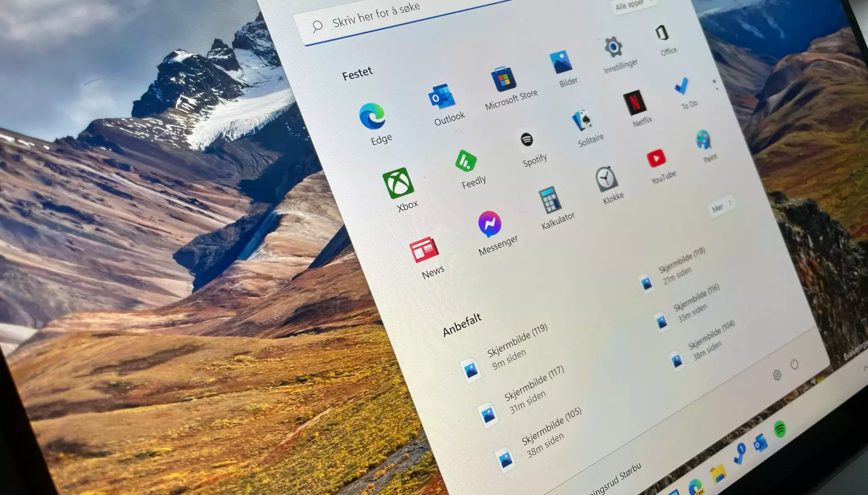Viewport: 868px width, 495px height.
Task: Launch the Netflix app
Action: pyautogui.click(x=634, y=103)
